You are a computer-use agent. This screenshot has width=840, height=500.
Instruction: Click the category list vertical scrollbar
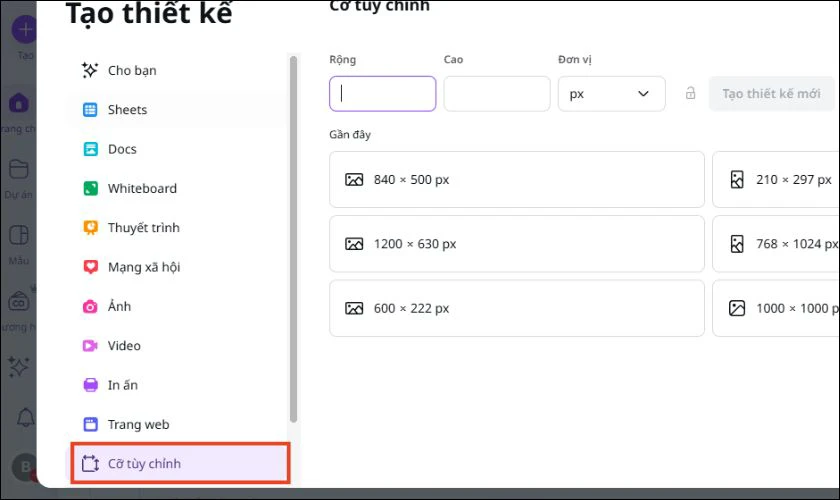point(293,239)
